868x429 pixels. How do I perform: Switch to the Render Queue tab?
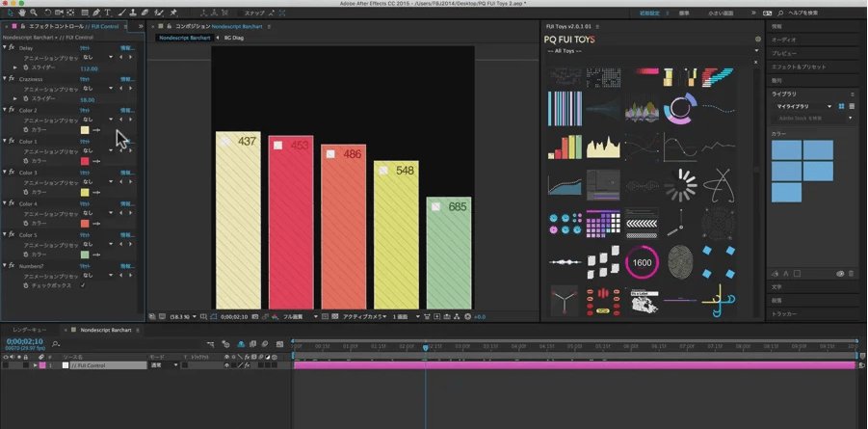(x=29, y=330)
